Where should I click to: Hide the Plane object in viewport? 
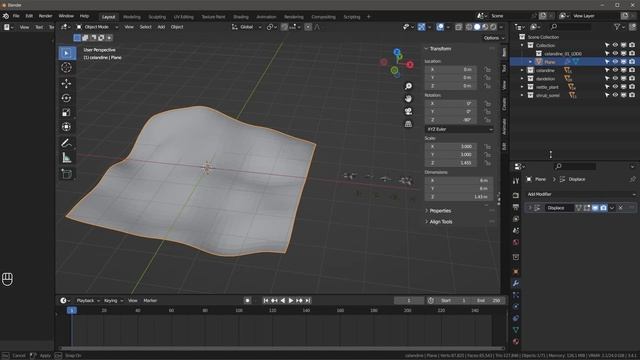pos(615,62)
